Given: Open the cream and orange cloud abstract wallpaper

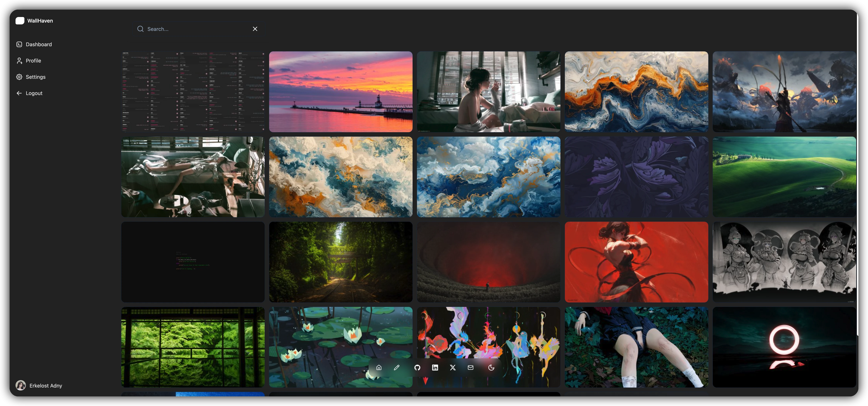Looking at the screenshot, I should pyautogui.click(x=341, y=177).
